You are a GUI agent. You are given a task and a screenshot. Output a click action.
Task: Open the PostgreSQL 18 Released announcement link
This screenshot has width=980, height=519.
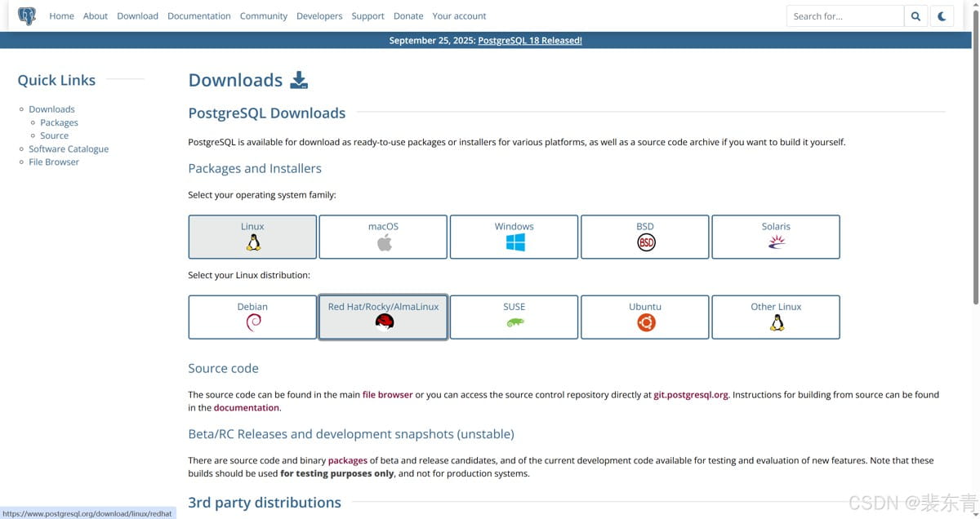tap(529, 40)
